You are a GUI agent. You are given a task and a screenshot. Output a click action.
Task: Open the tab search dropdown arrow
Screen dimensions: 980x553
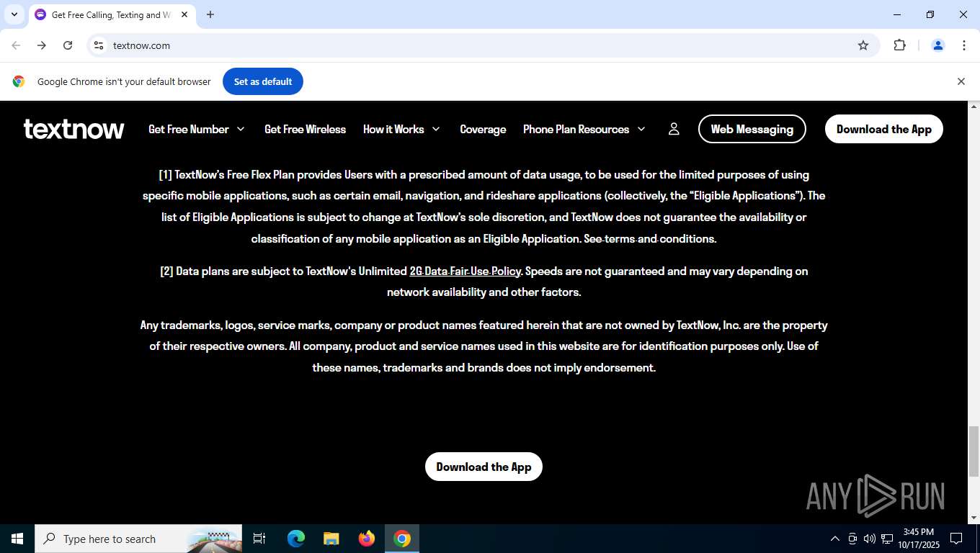tap(14, 14)
